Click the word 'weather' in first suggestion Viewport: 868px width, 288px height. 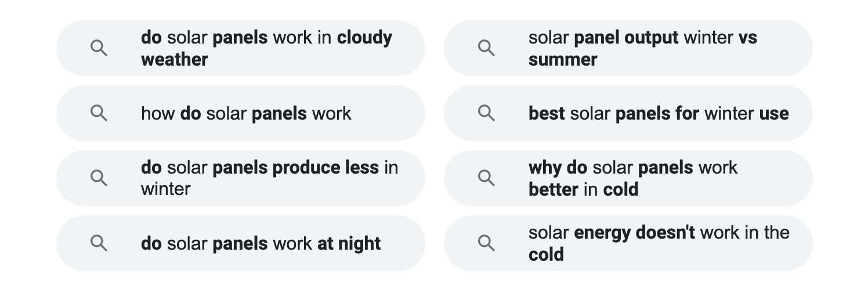pos(174,59)
